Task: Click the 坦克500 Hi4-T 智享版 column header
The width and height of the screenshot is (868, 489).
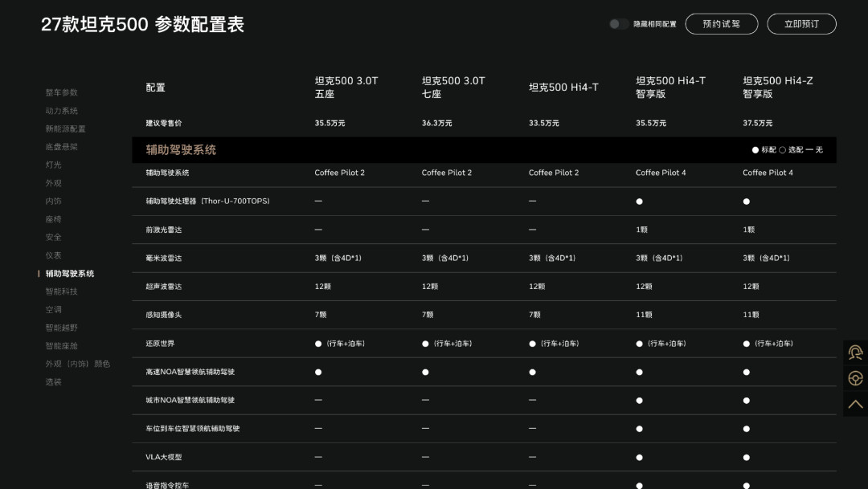Action: tap(671, 87)
